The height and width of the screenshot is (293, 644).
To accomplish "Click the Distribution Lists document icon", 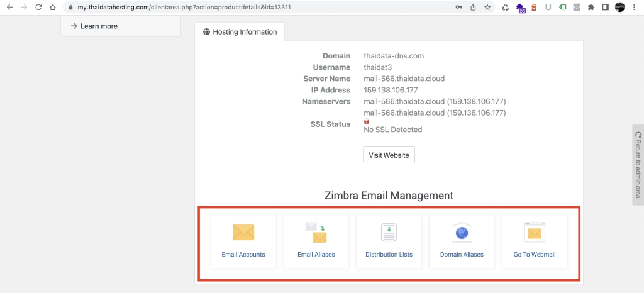I will click(x=389, y=233).
